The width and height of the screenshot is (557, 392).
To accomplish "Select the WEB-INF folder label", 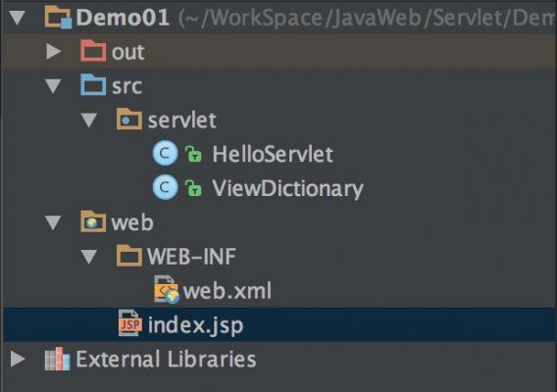I will tap(191, 257).
